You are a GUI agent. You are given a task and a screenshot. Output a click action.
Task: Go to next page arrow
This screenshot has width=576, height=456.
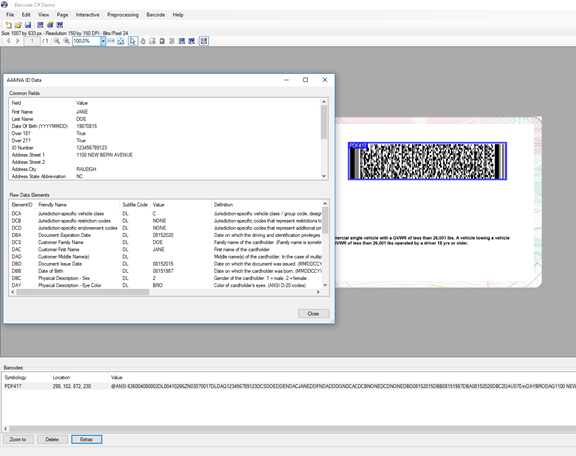coord(17,41)
